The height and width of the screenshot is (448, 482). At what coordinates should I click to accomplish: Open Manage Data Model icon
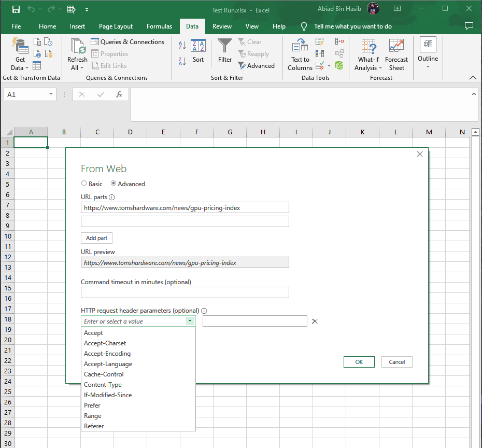(x=339, y=65)
